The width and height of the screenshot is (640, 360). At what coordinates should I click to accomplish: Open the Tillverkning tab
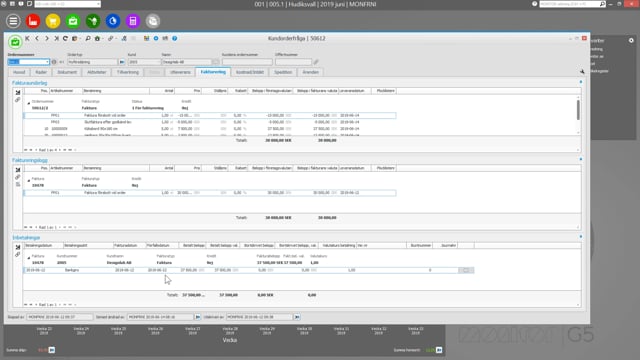[x=128, y=72]
